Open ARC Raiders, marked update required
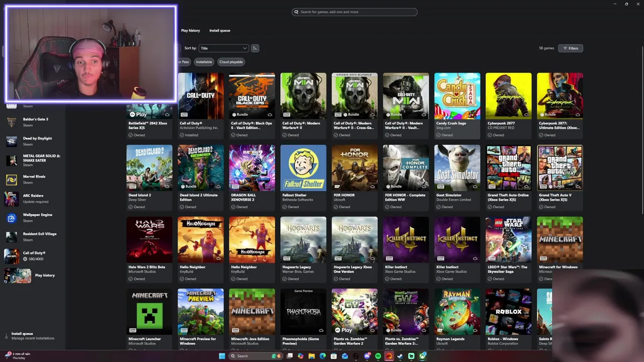This screenshot has width=644, height=362. pyautogui.click(x=33, y=198)
